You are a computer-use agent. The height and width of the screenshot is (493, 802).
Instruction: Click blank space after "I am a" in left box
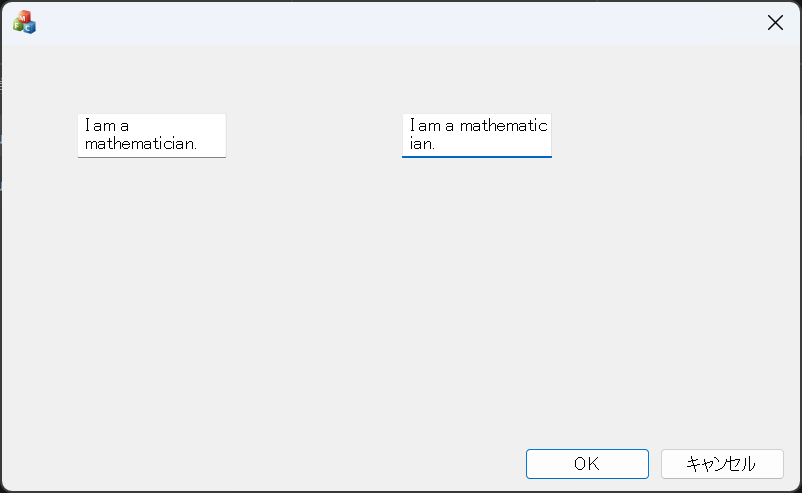tap(180, 126)
